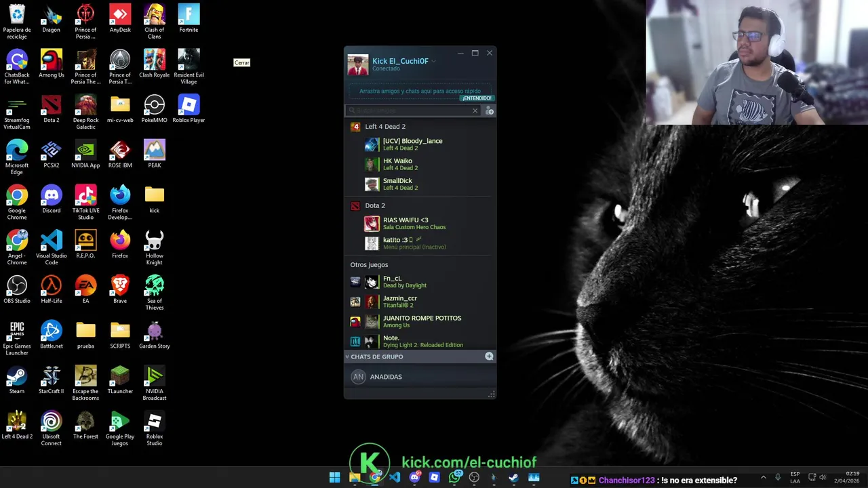Launch AnyDesk from the desktop
868x488 pixels.
point(120,18)
